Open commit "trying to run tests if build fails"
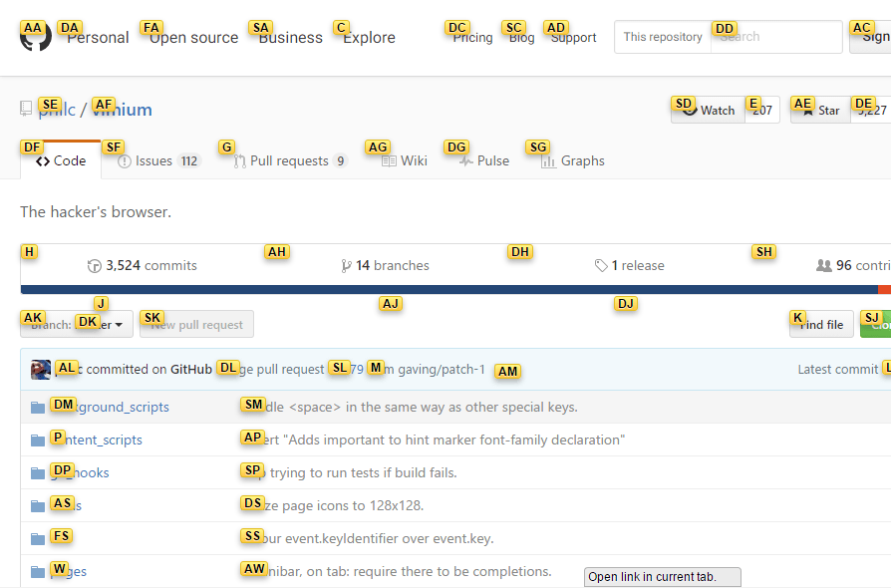The image size is (891, 588). point(349,473)
